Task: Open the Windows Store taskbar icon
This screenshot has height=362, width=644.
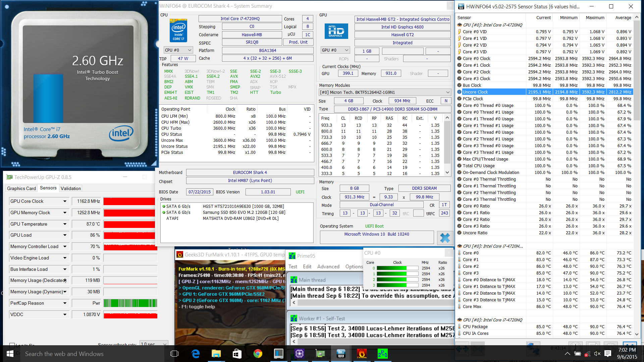Action: tap(237, 354)
